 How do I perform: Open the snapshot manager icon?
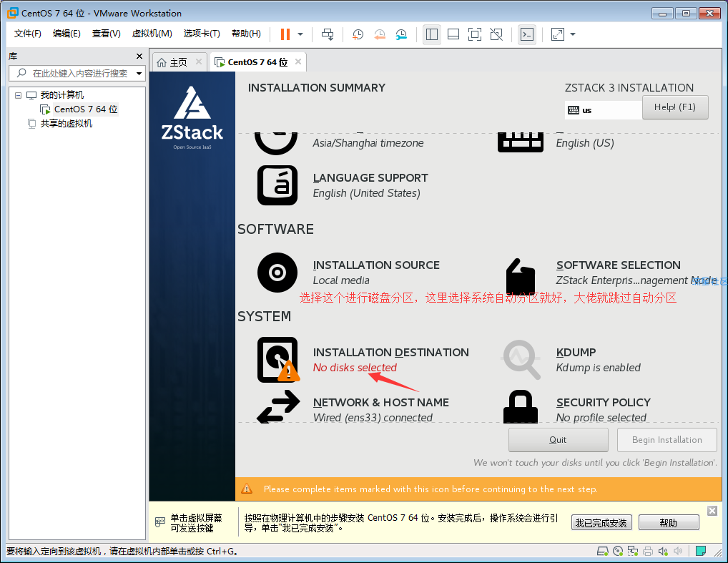[x=401, y=34]
